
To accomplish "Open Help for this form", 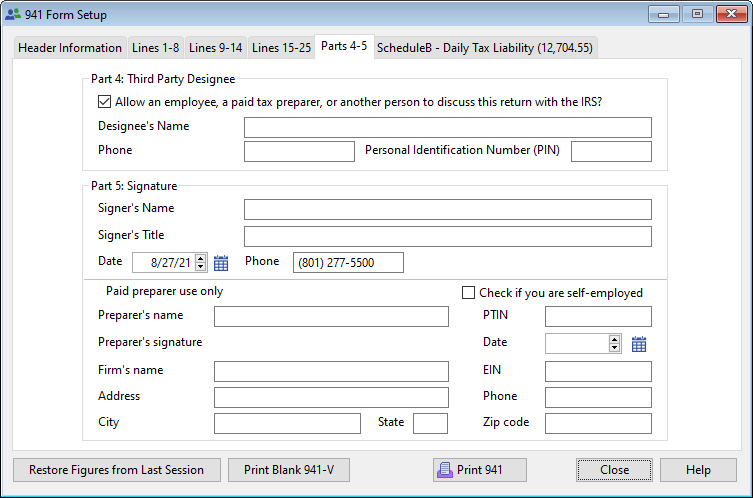I will tap(698, 470).
